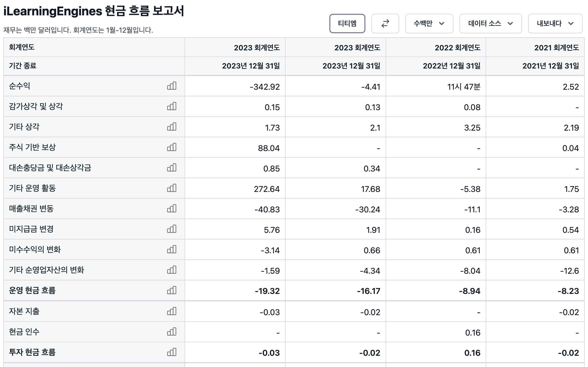The height and width of the screenshot is (367, 588).
Task: Click chart icon for 순수익 row
Action: tap(172, 86)
